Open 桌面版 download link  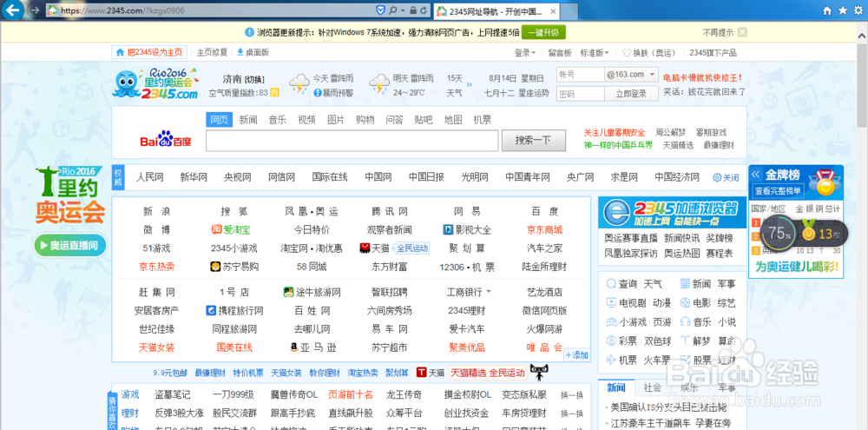pyautogui.click(x=253, y=53)
